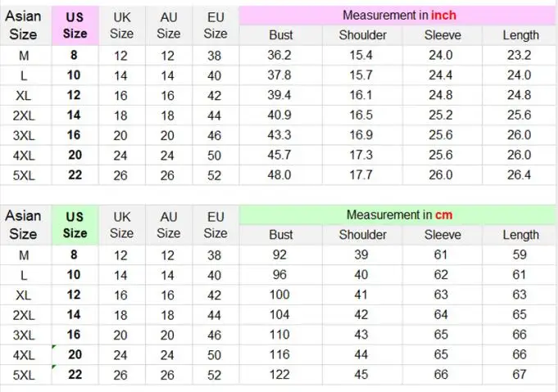Select the 67 length cell in cm table

tap(520, 374)
